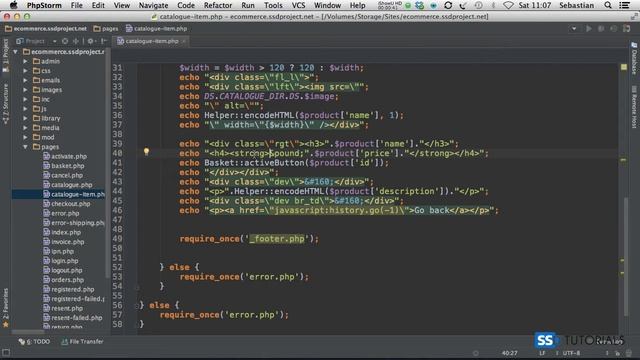The height and width of the screenshot is (360, 640).
Task: Click the pages breadcrumb in navigation bar
Action: tap(106, 29)
